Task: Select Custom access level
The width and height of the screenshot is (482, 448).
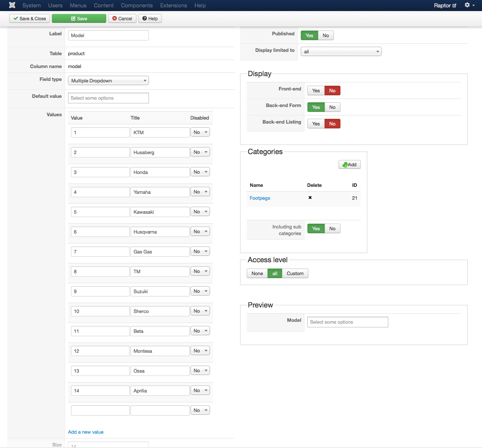Action: coord(295,273)
